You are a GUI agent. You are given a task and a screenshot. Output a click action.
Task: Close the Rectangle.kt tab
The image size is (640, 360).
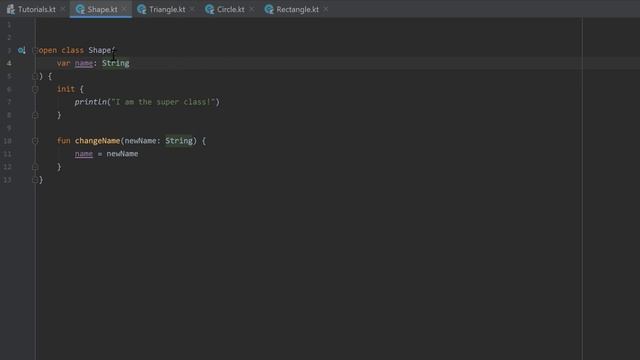click(325, 9)
